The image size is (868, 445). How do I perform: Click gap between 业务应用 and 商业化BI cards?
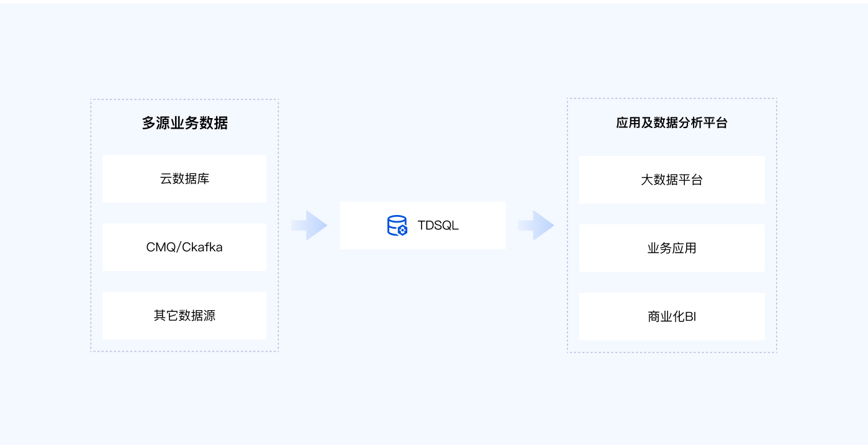pos(672,283)
